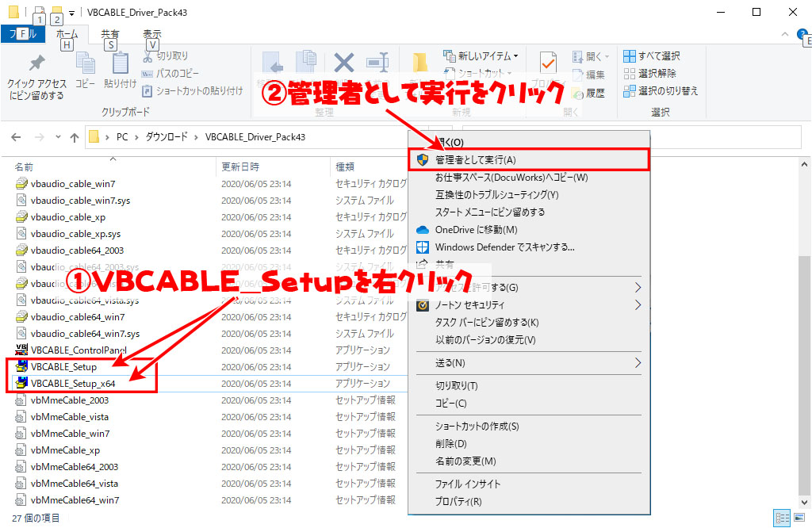Click the Pin to Quick Access icon
This screenshot has width=812, height=528.
tap(36, 63)
